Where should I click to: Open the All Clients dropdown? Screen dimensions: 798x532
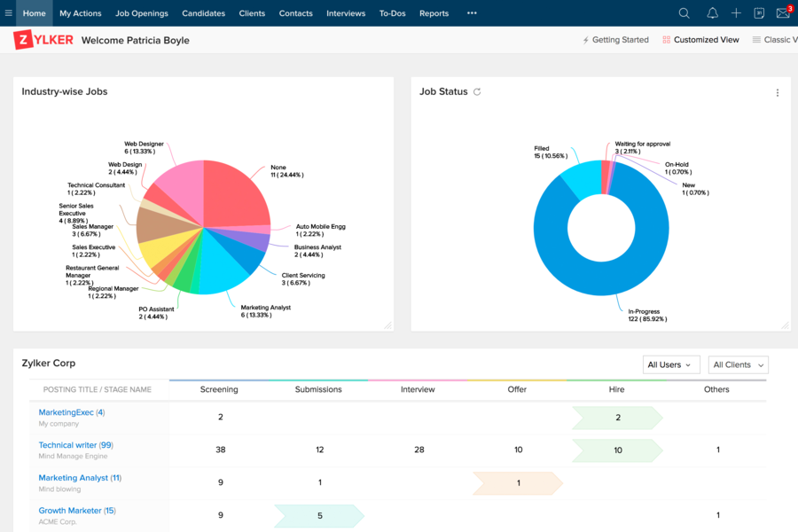tap(738, 364)
